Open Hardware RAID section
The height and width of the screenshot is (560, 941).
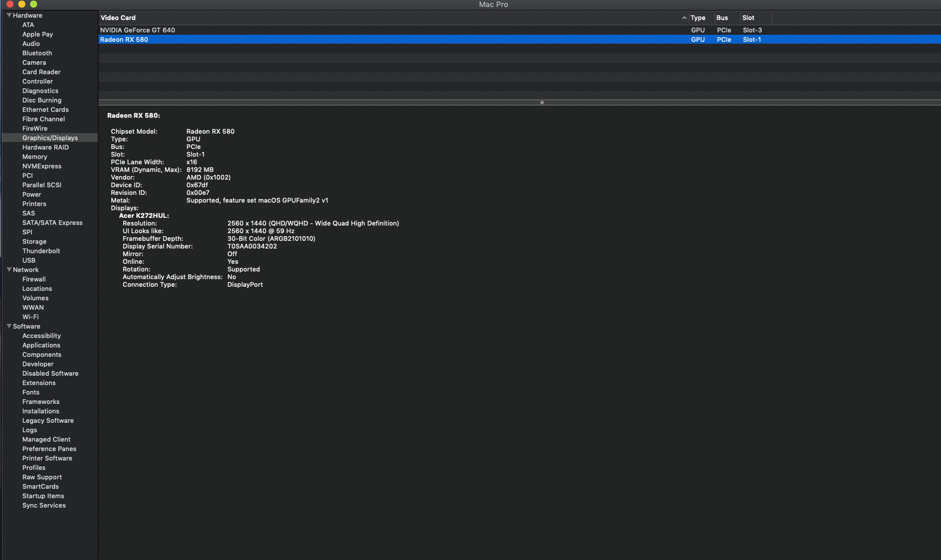point(45,147)
